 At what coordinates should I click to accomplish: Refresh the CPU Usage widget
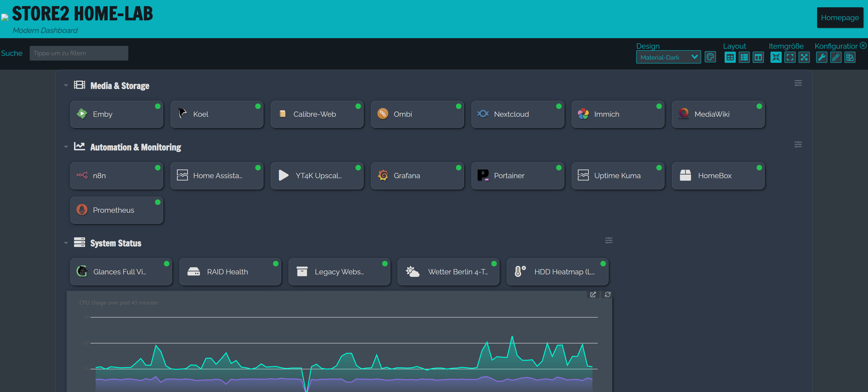(x=608, y=295)
